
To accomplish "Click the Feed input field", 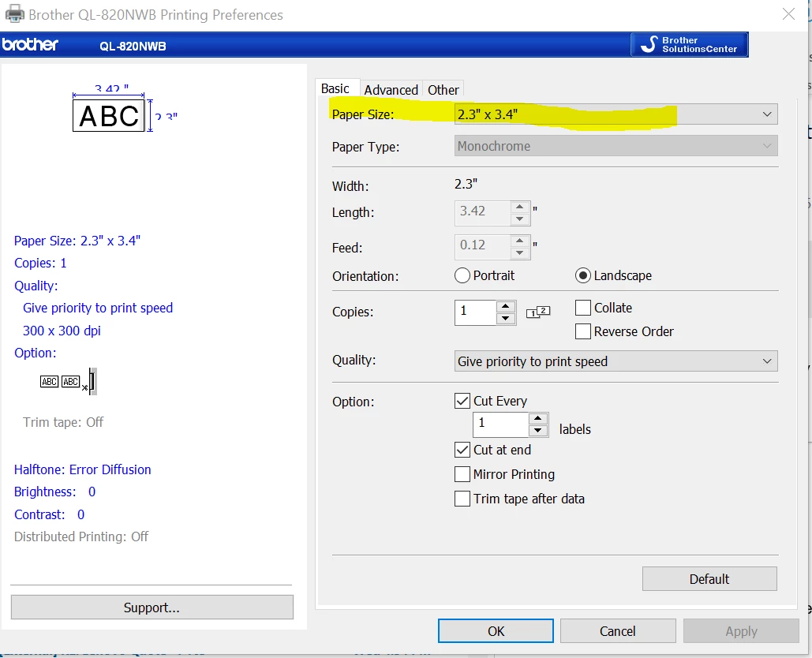I will coord(483,247).
